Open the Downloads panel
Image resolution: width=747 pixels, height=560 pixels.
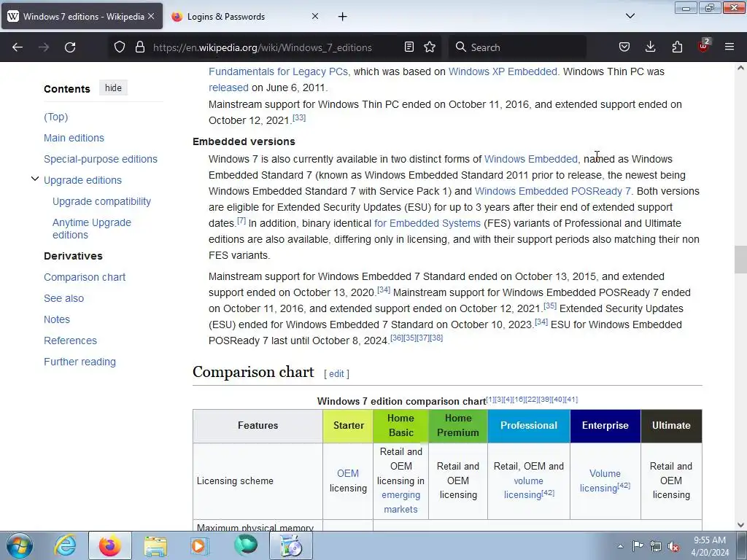[650, 47]
